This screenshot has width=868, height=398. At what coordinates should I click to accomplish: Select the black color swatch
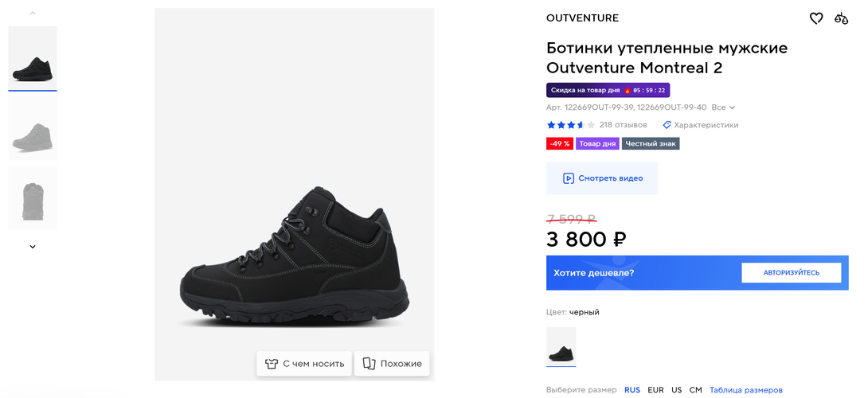point(561,346)
